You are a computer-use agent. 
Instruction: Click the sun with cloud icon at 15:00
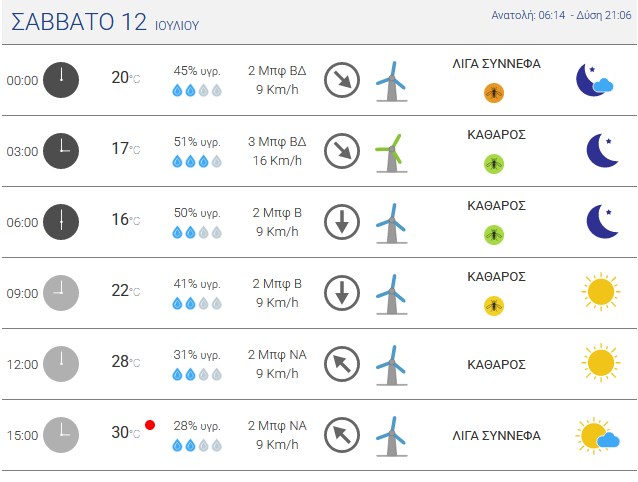(597, 435)
